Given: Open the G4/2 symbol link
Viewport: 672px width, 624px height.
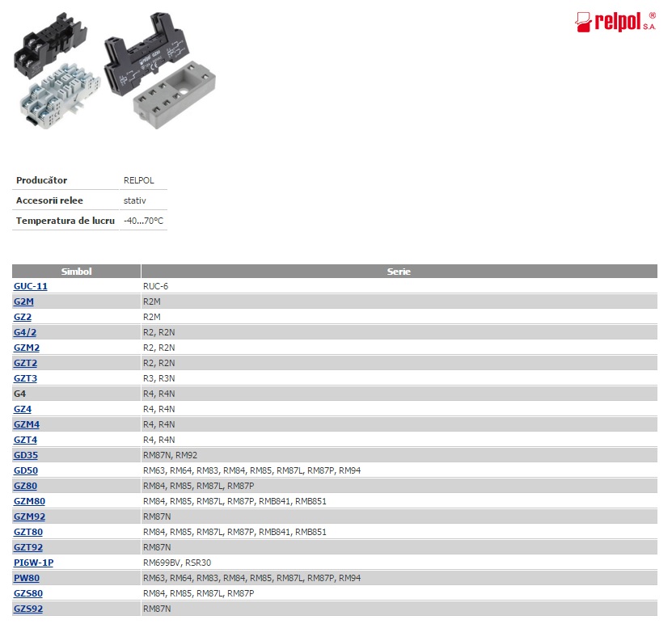Looking at the screenshot, I should coord(25,332).
